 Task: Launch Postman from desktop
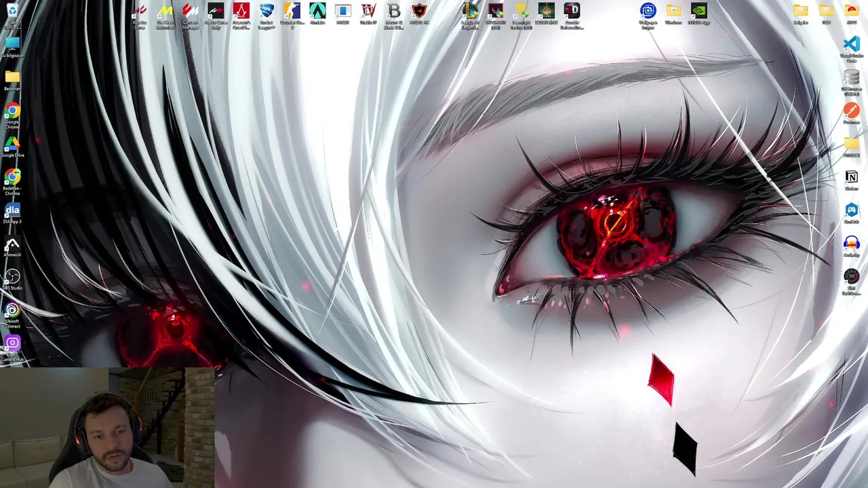852,113
